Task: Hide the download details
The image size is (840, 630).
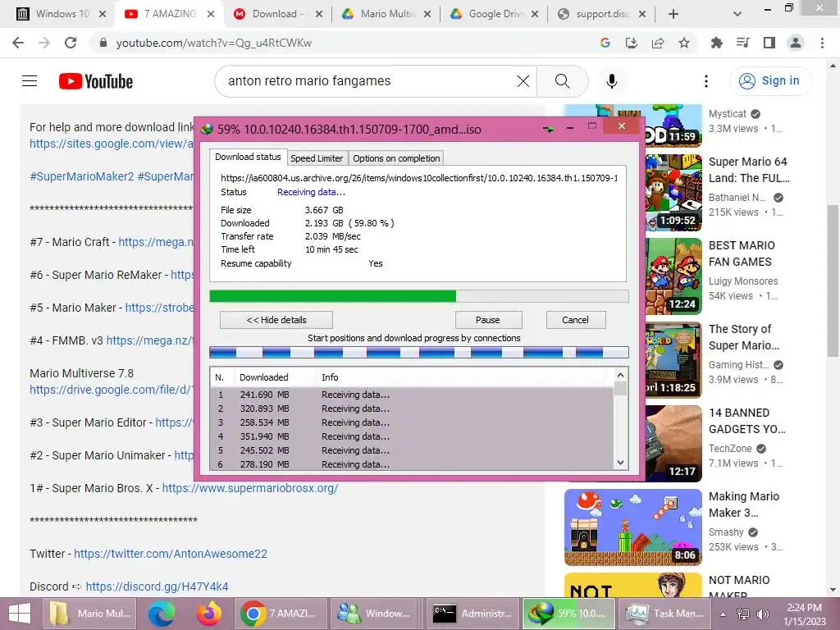Action: tap(276, 320)
